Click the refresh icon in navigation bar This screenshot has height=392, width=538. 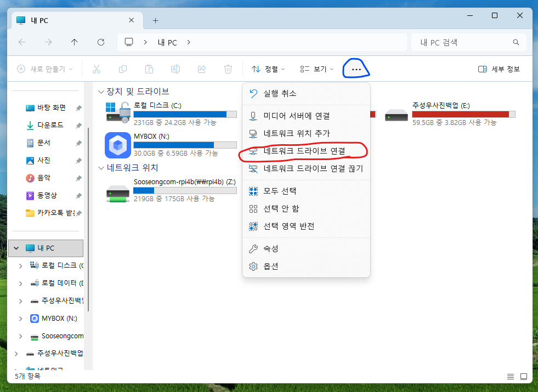(100, 42)
